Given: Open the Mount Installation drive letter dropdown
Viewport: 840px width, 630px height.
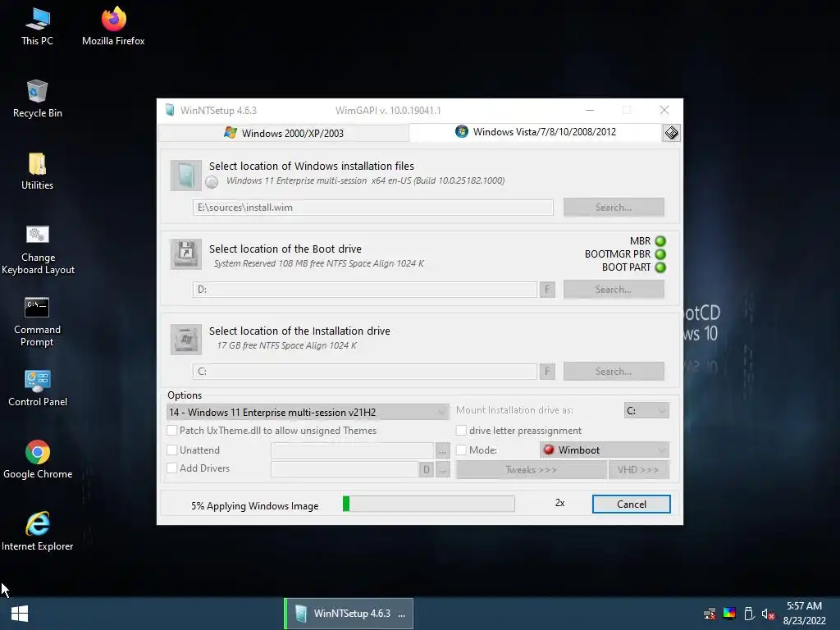Looking at the screenshot, I should point(646,410).
